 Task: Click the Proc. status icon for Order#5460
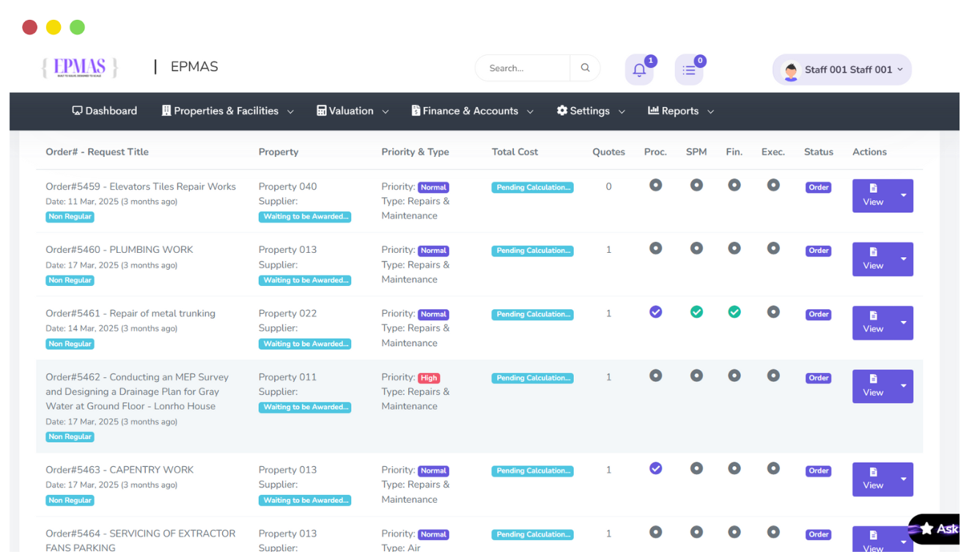(655, 248)
